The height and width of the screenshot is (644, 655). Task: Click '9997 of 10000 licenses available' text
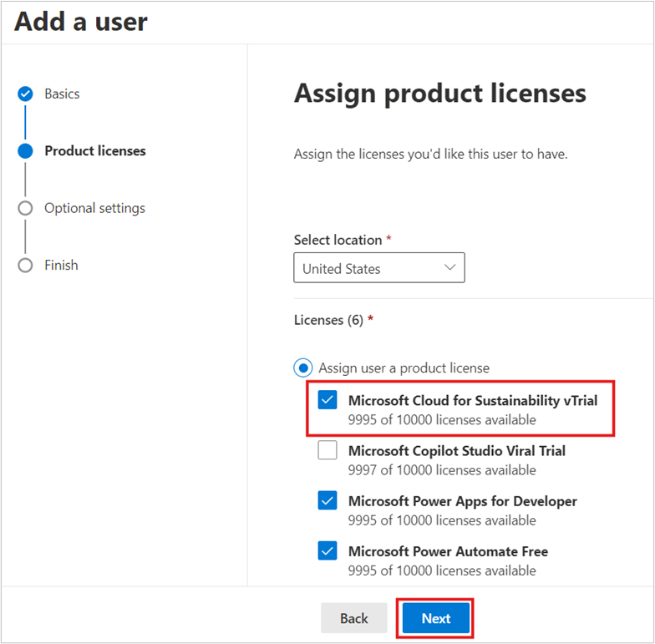[x=442, y=470]
